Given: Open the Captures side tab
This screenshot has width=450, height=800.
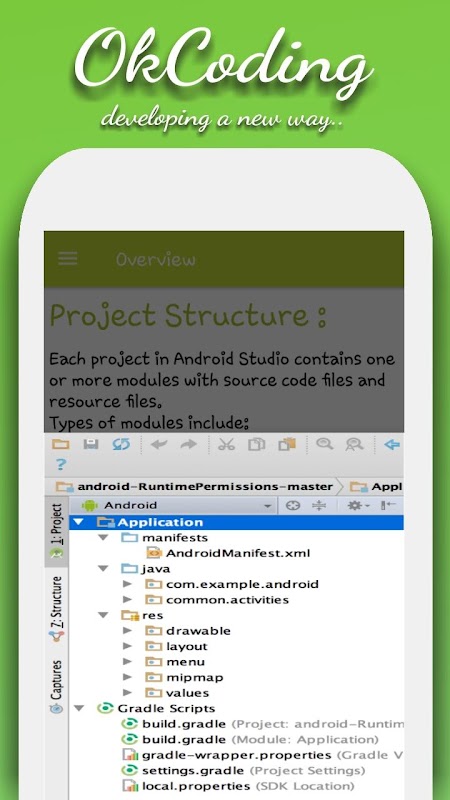Looking at the screenshot, I should [x=57, y=686].
